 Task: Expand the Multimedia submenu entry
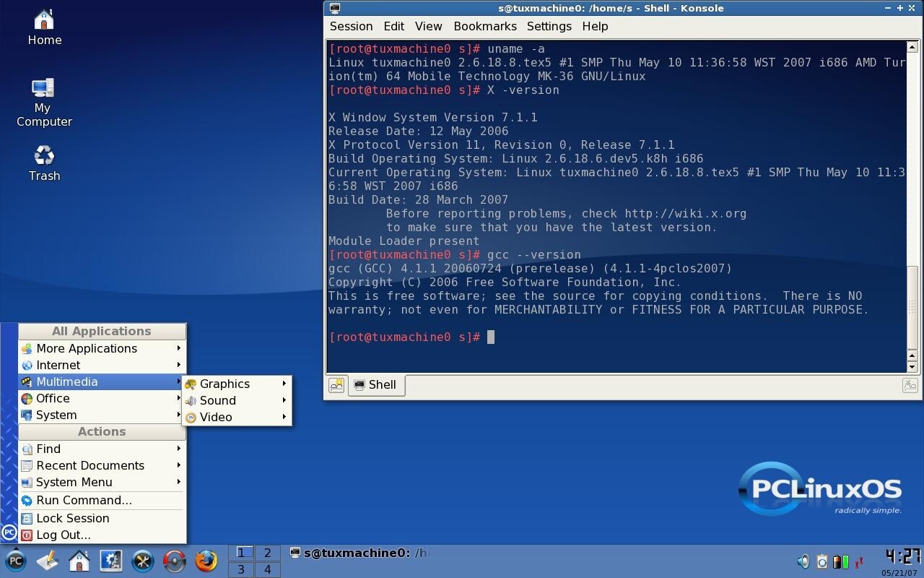(x=102, y=381)
